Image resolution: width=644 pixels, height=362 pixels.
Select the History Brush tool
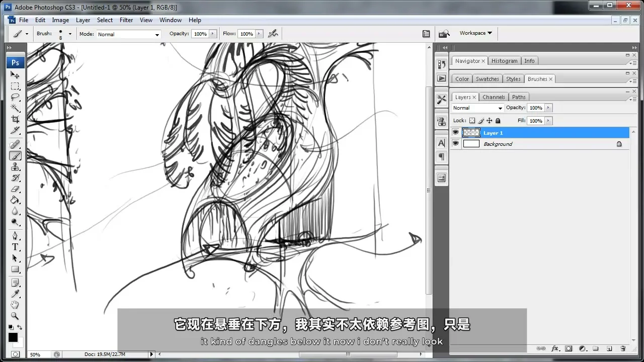click(x=15, y=178)
